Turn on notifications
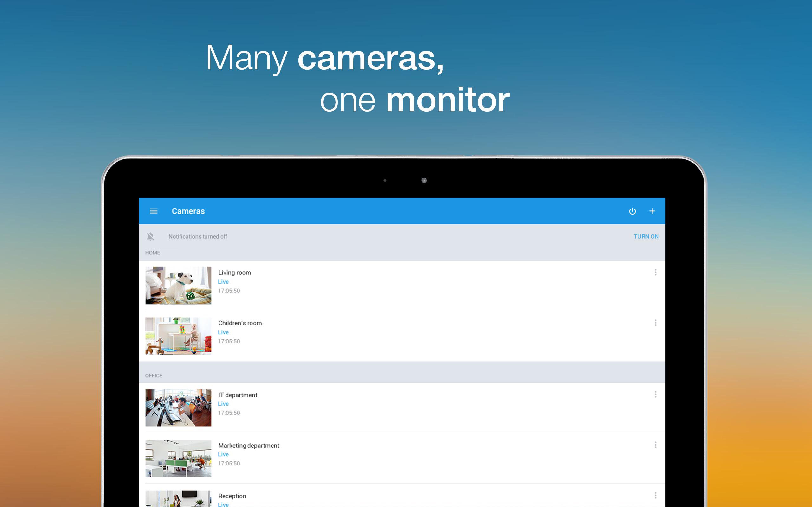812x507 pixels. coord(645,236)
